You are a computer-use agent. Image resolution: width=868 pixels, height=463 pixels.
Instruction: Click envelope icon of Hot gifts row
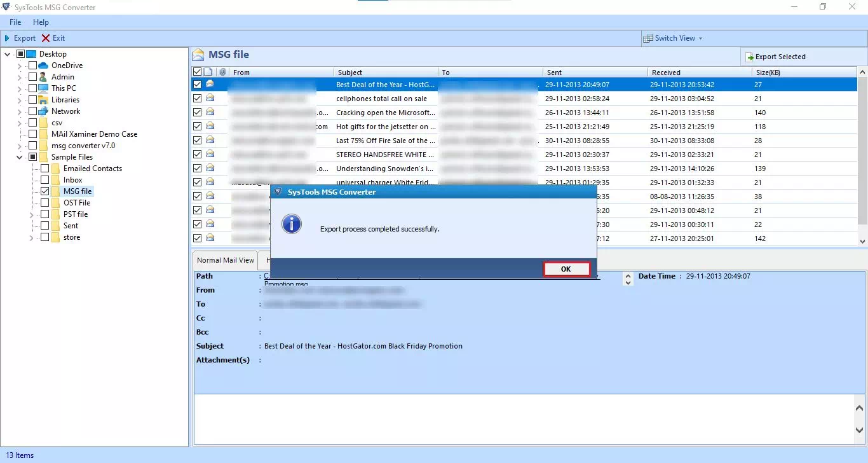[210, 126]
